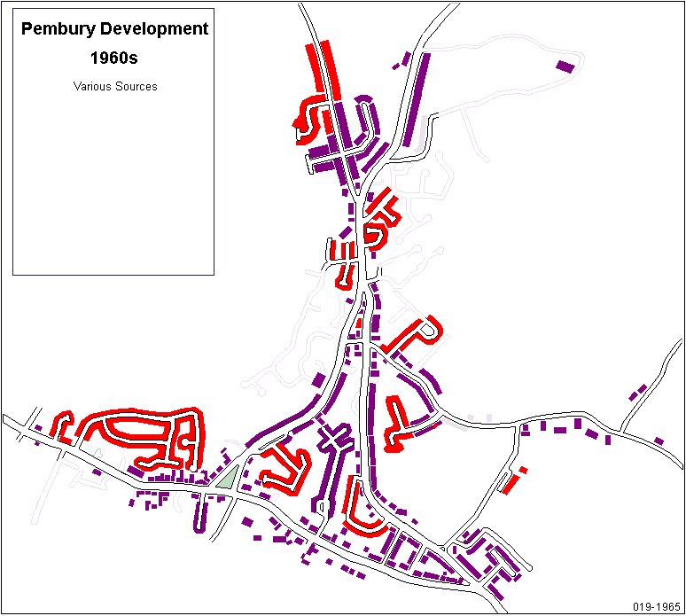Click the "1960s" heading in legend
The width and height of the screenshot is (686, 616).
click(113, 58)
